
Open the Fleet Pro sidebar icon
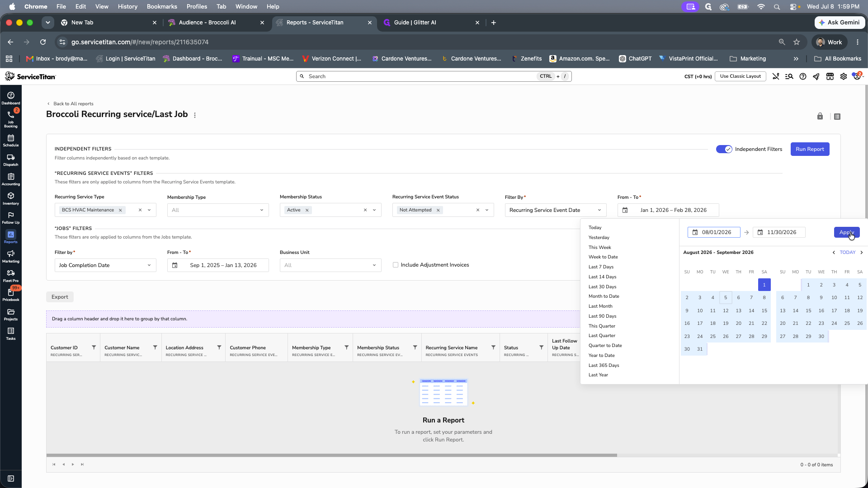[x=11, y=276]
